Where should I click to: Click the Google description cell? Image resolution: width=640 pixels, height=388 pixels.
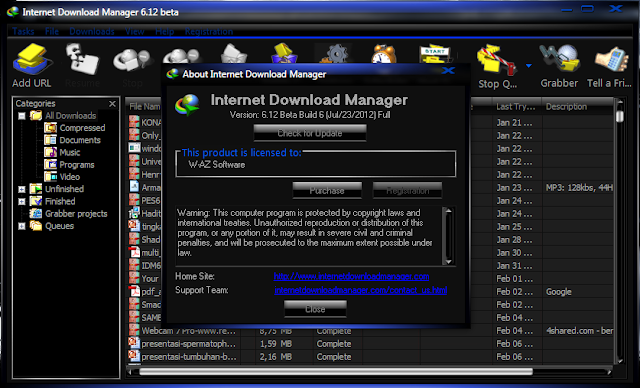[578, 292]
